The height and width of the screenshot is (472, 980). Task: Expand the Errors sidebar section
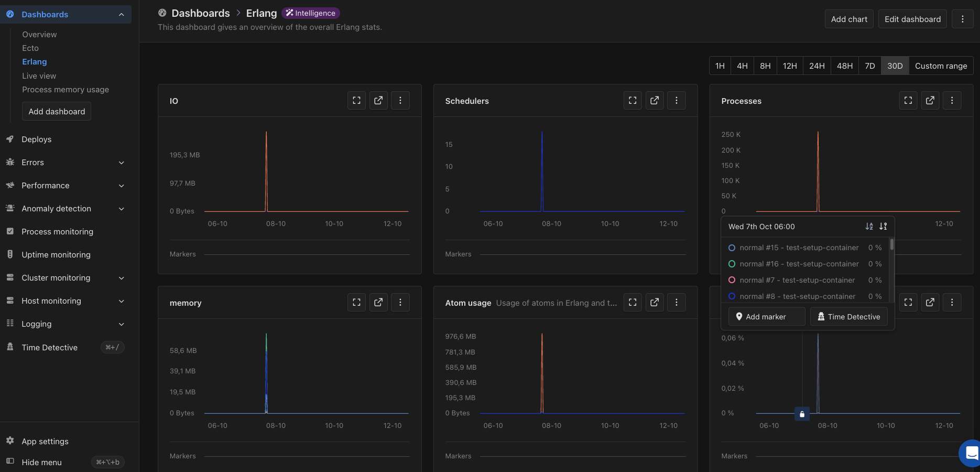pyautogui.click(x=122, y=163)
